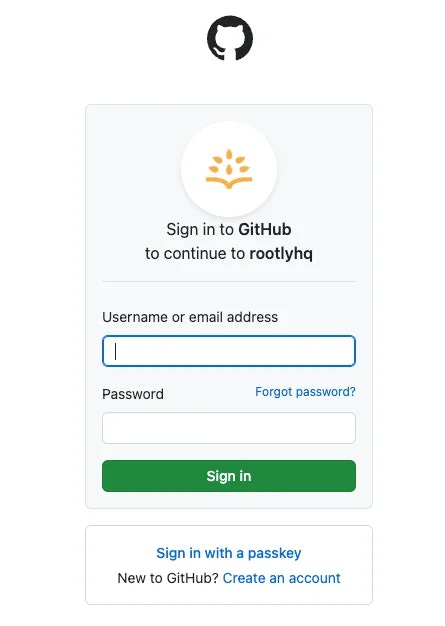Place cursor at the blinking caret in username box

point(116,351)
